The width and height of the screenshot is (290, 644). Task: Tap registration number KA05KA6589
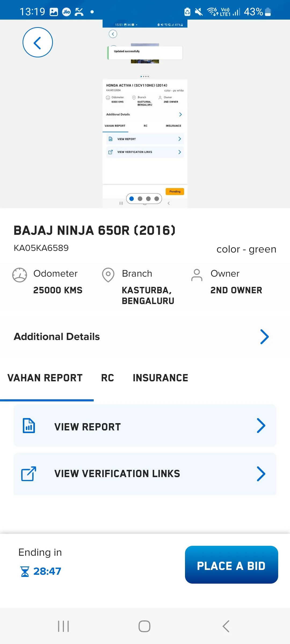(x=41, y=248)
